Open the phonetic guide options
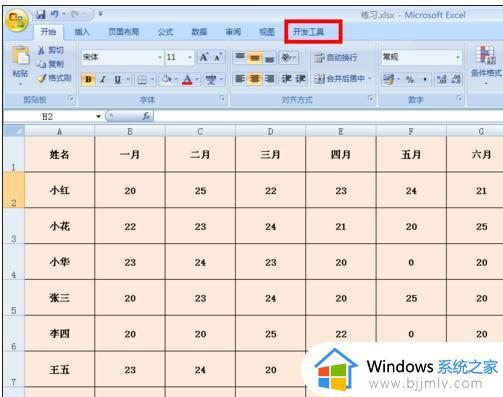 pyautogui.click(x=211, y=79)
